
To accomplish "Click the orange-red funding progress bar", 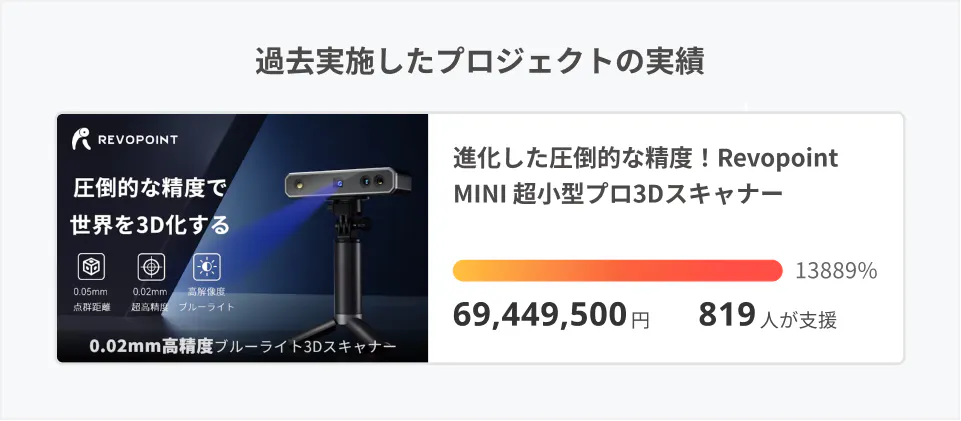I will (x=617, y=271).
